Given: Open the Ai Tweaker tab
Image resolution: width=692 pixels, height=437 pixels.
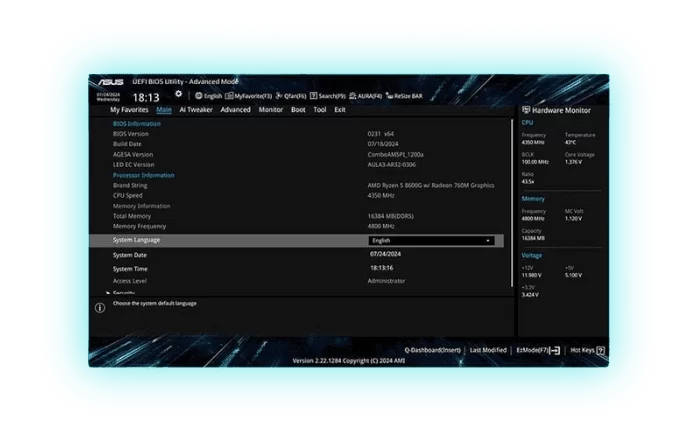Looking at the screenshot, I should click(196, 110).
